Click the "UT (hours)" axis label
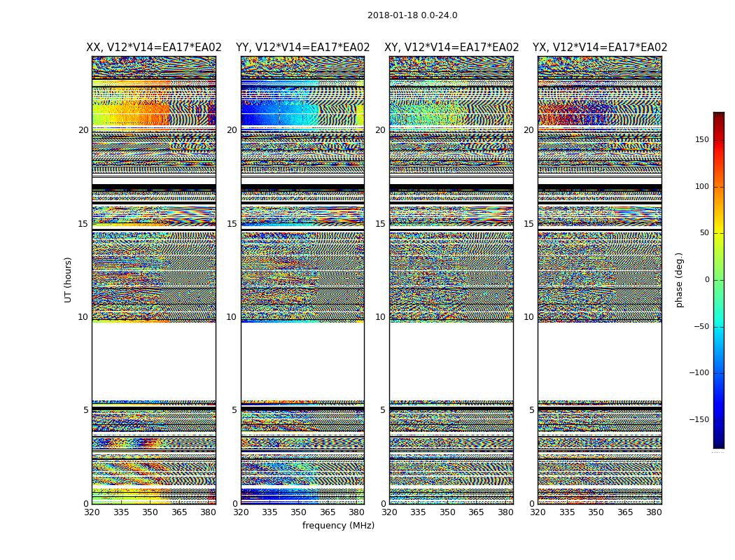 [68, 280]
